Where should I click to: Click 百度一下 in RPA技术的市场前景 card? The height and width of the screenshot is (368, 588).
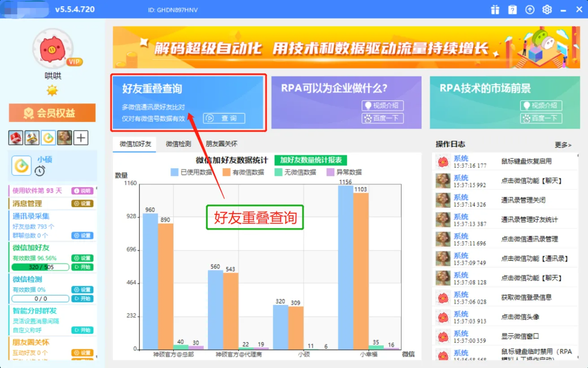coord(541,118)
